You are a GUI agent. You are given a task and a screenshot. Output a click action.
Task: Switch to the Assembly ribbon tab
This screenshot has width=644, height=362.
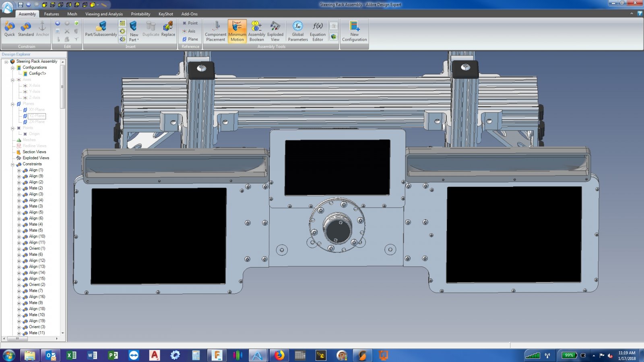27,14
